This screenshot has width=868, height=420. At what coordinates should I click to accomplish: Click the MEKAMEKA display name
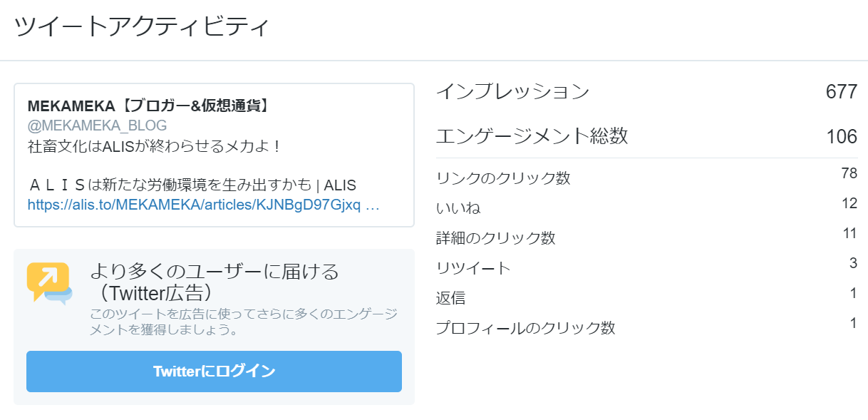click(x=148, y=106)
